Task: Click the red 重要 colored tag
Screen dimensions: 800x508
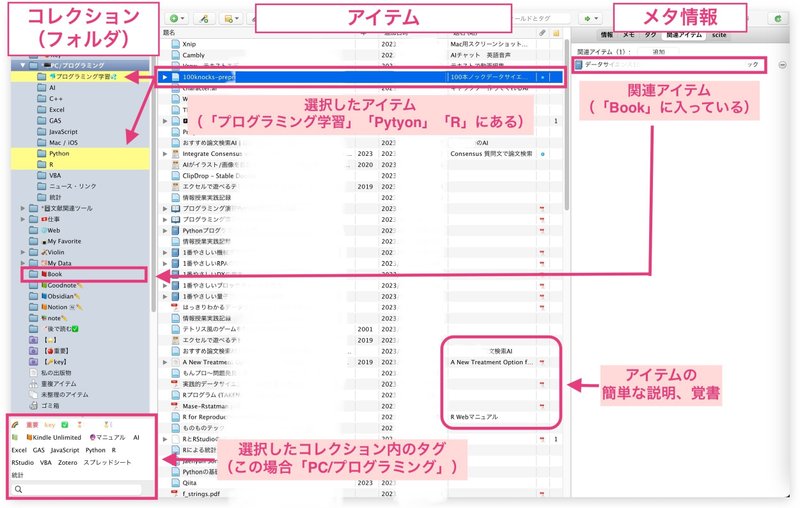Action: (x=32, y=425)
